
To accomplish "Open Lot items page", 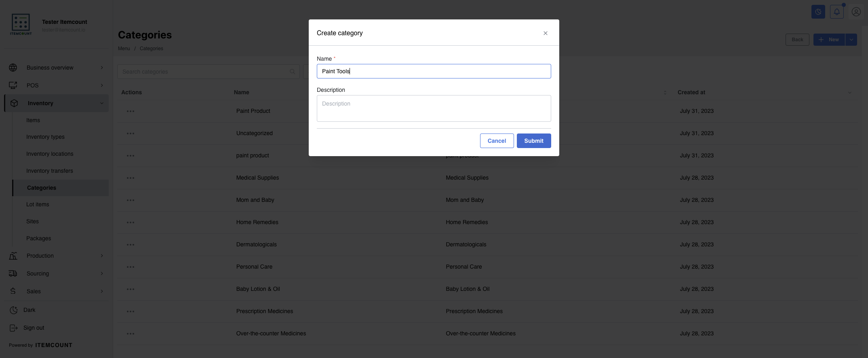I will pos(38,204).
